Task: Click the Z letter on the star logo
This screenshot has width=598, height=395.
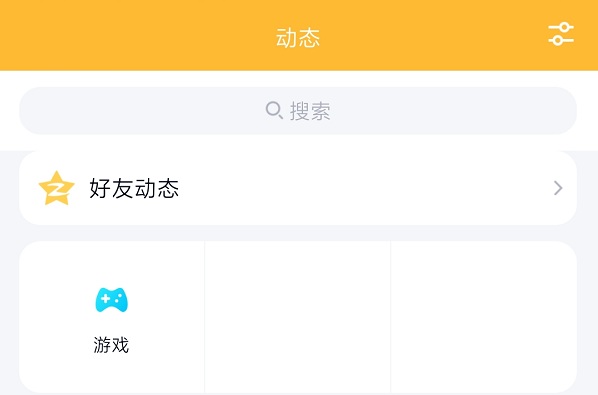Action: click(x=56, y=189)
